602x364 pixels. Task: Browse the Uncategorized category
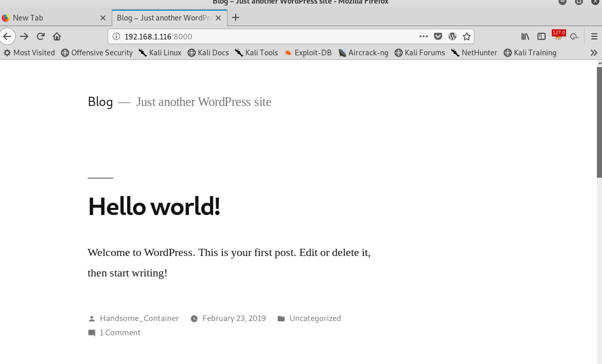coord(315,318)
